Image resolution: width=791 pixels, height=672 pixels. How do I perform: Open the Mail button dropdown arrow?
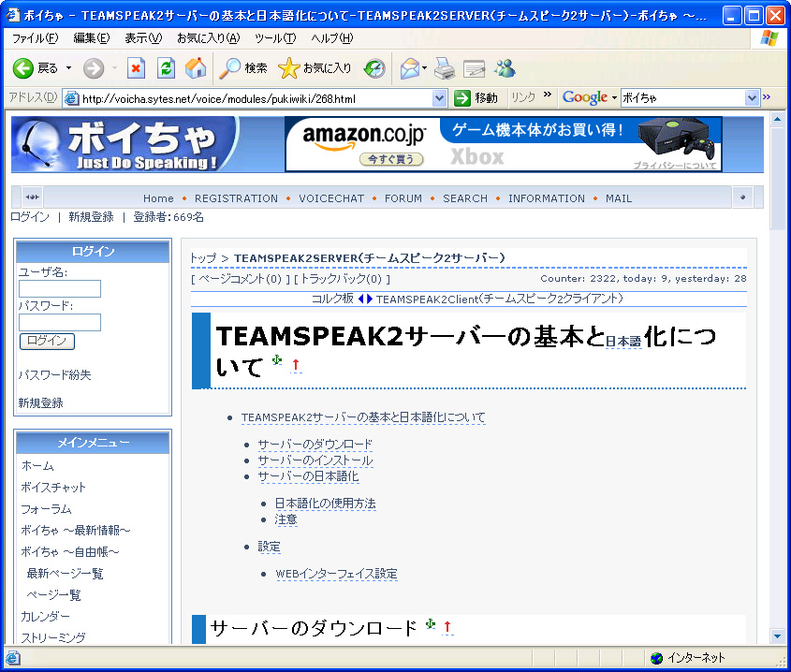pyautogui.click(x=425, y=68)
